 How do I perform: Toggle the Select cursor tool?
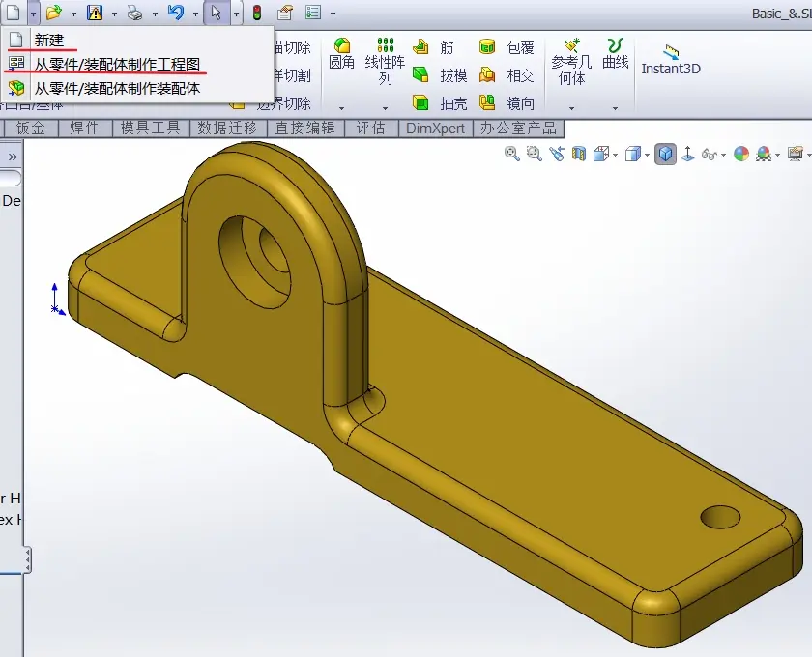coord(217,13)
